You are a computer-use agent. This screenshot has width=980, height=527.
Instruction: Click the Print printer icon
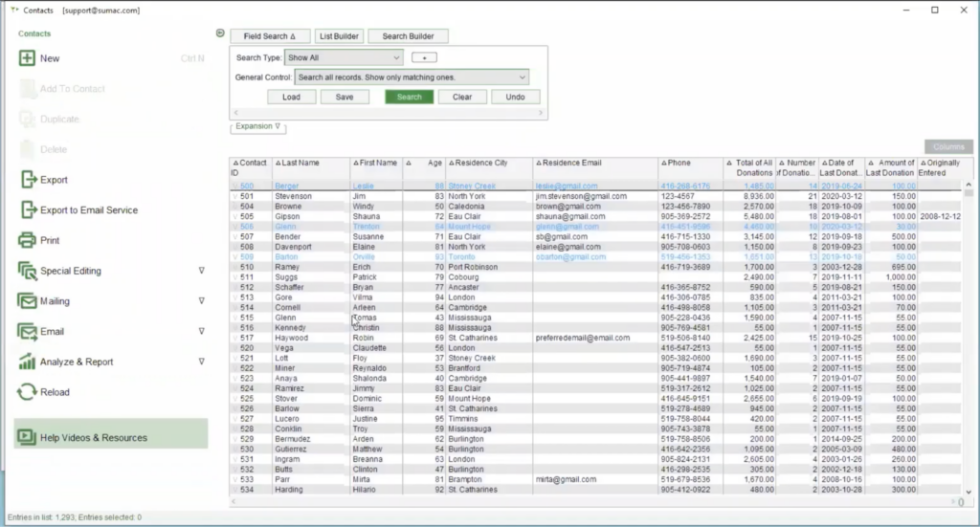[x=27, y=240]
